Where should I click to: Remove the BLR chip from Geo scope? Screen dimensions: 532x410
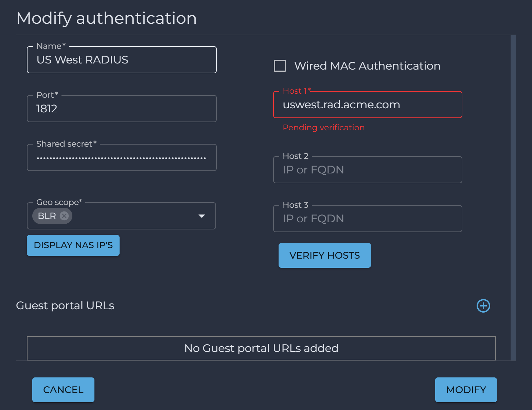coord(64,216)
